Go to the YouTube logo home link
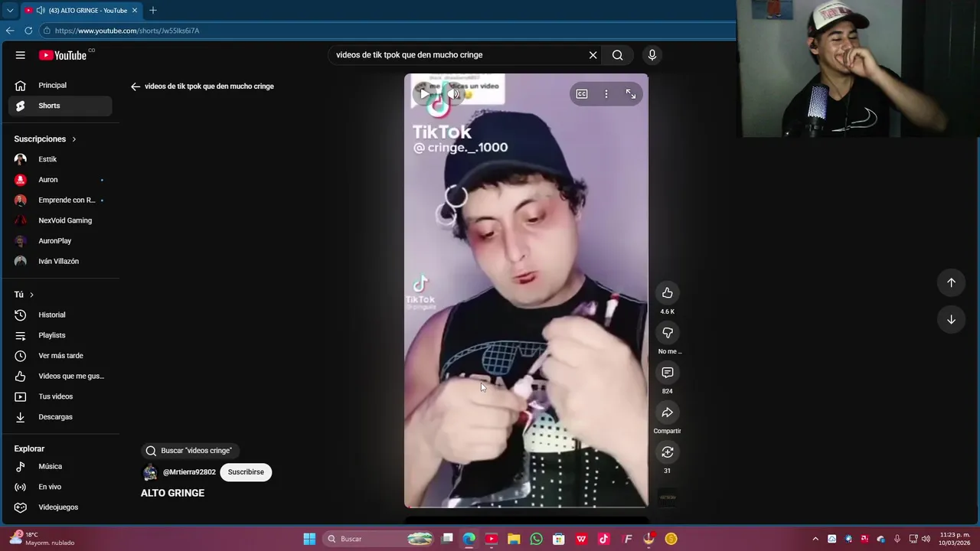 (63, 55)
